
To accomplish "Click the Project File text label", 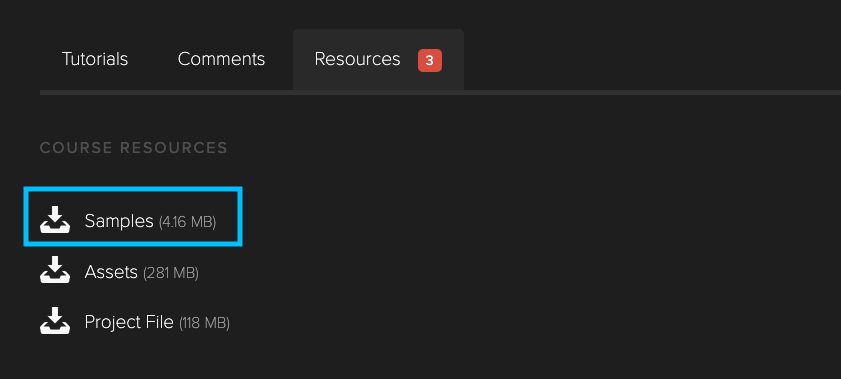I will (x=129, y=322).
